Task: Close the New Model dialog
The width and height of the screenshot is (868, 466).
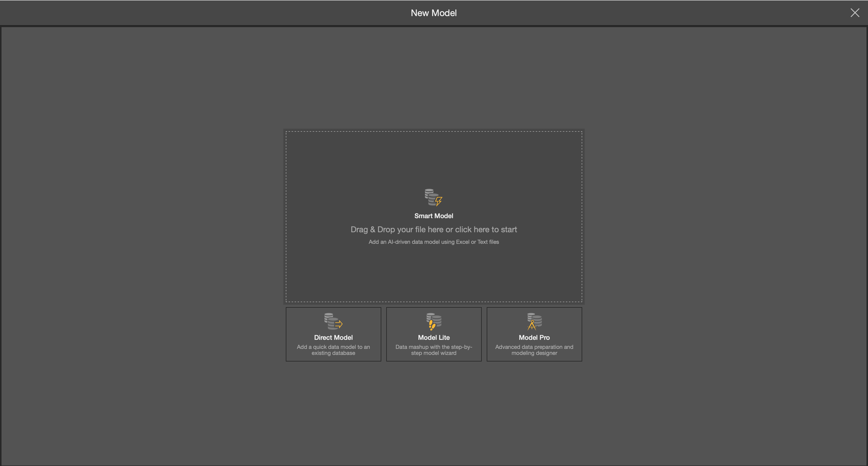Action: tap(855, 13)
